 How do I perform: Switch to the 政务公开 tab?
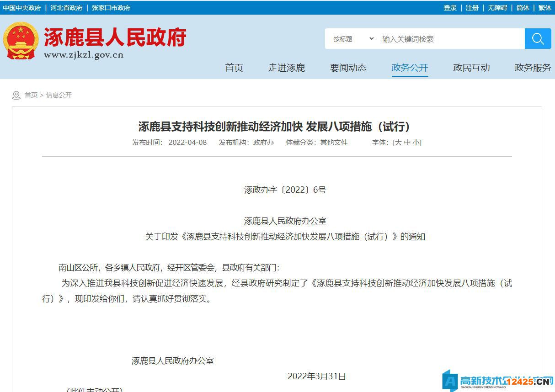coord(410,67)
